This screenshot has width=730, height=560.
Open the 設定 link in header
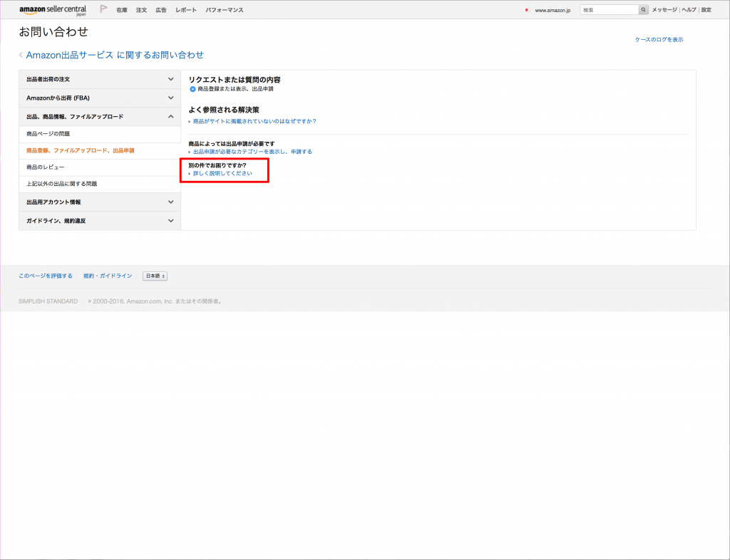706,10
